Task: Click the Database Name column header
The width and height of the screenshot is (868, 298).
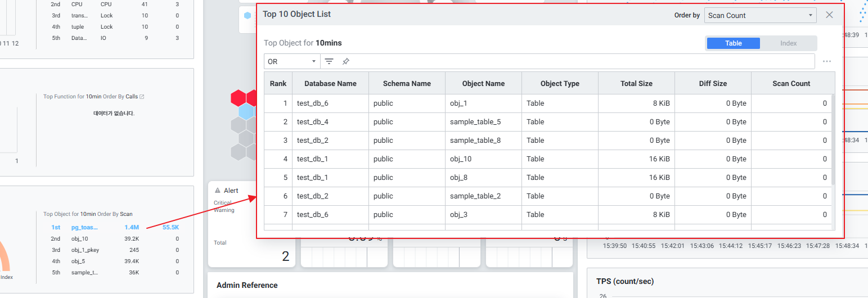Action: point(330,83)
